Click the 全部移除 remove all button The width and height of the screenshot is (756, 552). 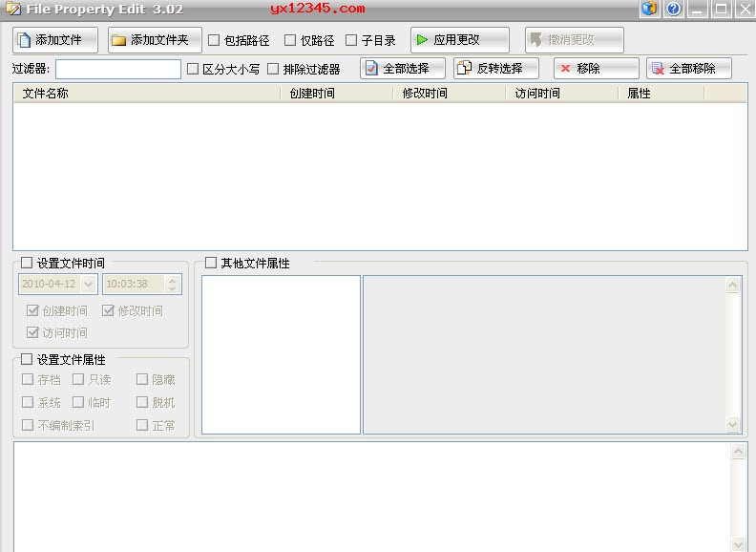point(689,69)
